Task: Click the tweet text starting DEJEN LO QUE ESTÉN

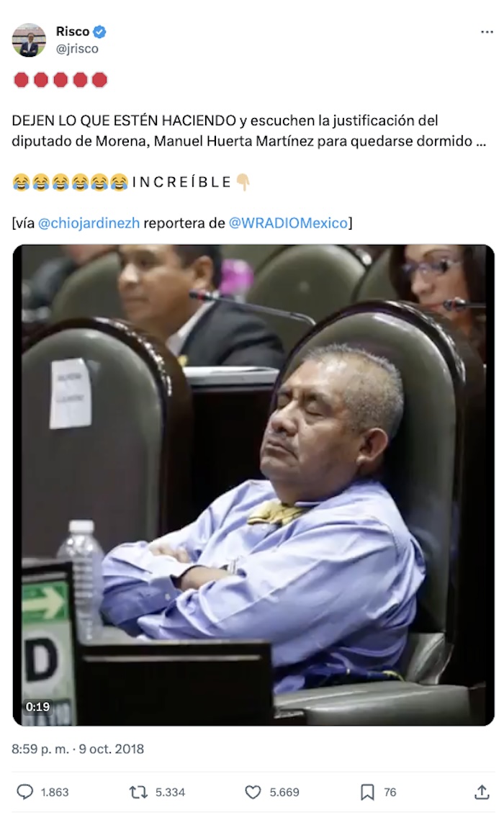Action: point(249,130)
